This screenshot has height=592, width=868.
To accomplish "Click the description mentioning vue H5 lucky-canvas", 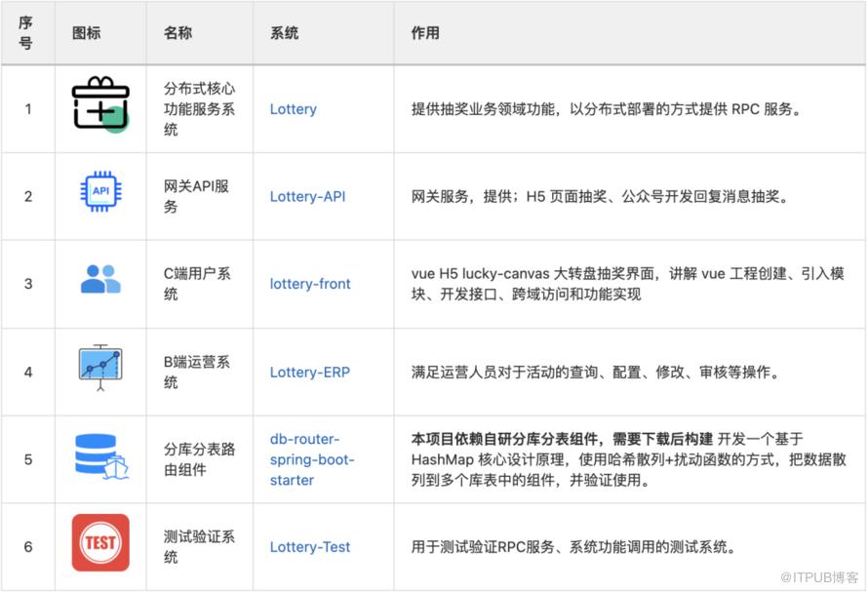I will 628,284.
